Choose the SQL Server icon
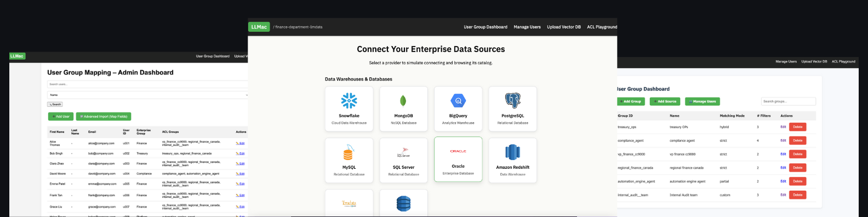 pos(403,153)
